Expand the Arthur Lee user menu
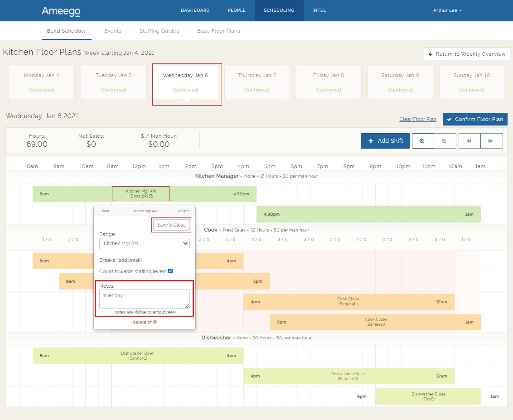Screen dimensions: 513x420 [x=447, y=10]
